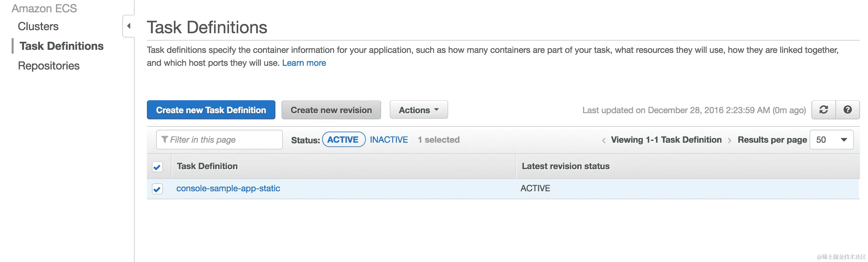Navigate to Repositories in the sidebar
Viewport: 868px width, 262px height.
click(49, 66)
